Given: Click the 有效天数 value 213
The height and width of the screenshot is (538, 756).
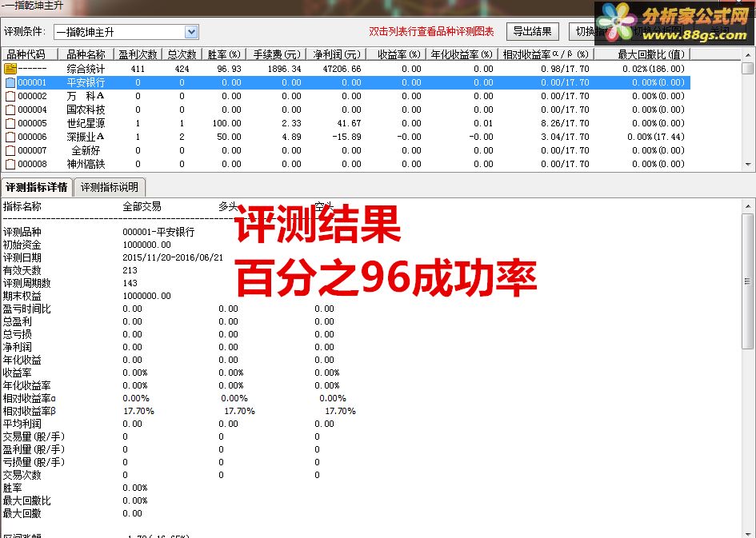Looking at the screenshot, I should pos(130,270).
